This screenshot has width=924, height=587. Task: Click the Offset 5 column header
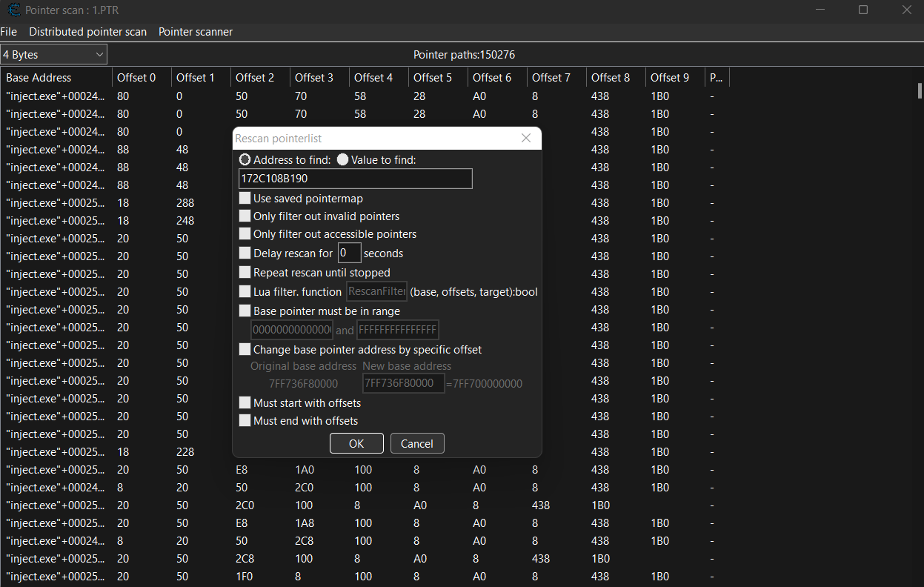pos(439,78)
